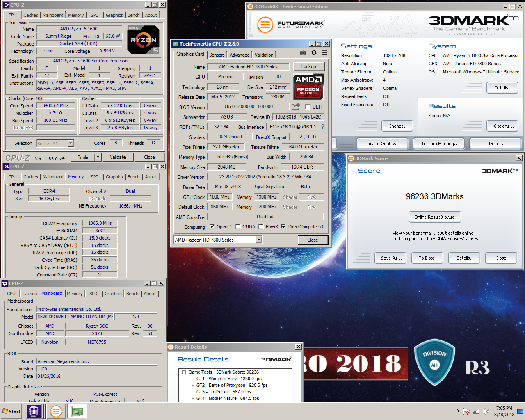This screenshot has width=525, height=420.
Task: Click the Core Speed 3400.61 MHz value
Action: tap(56, 105)
